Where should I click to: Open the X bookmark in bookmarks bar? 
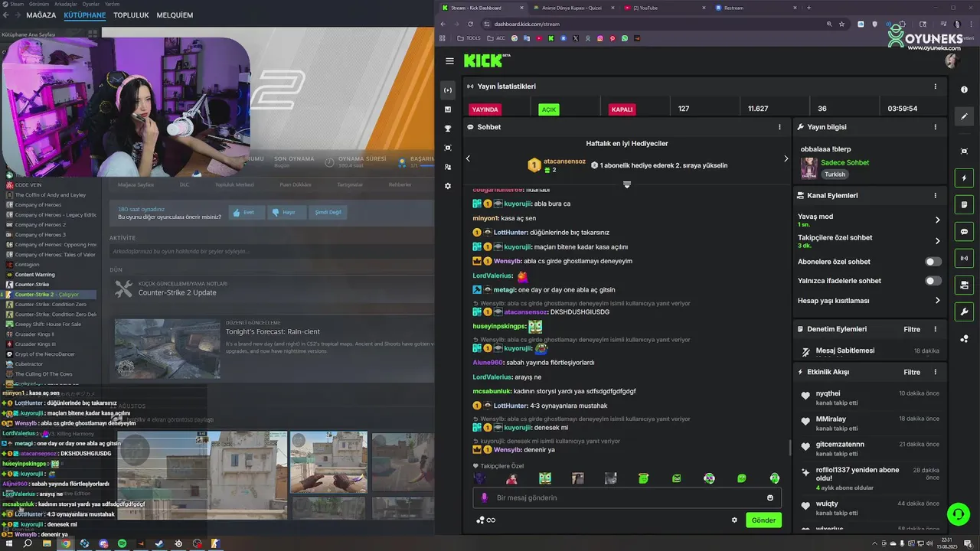point(575,38)
